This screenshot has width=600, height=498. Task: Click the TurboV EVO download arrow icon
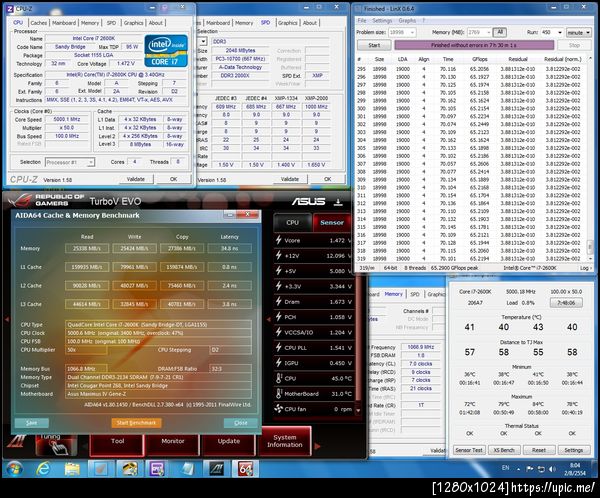coord(338,202)
